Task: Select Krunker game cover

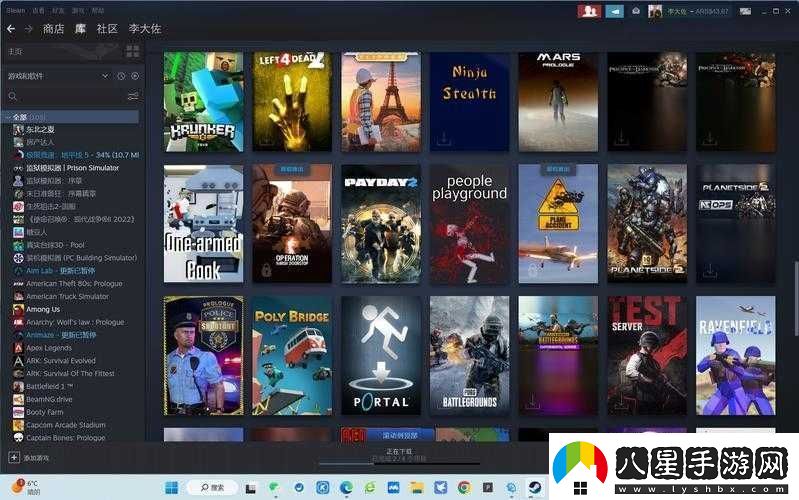Action: 203,101
